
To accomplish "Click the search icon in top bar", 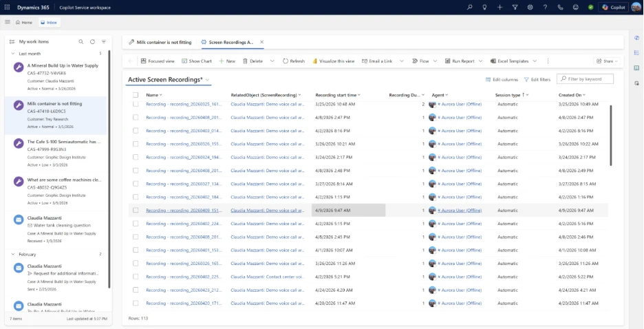I will pyautogui.click(x=470, y=7).
